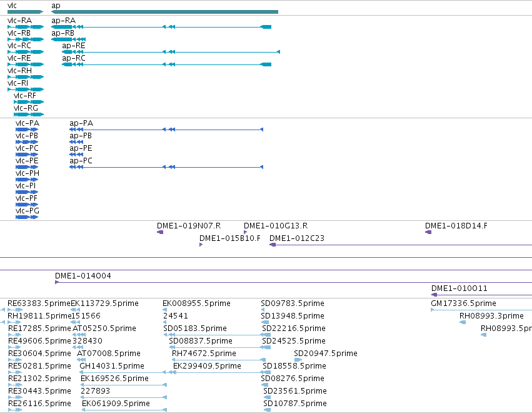Screen dimensions: 532x413
Task: Click the DME1-010O11 clone label
Action: point(459,288)
